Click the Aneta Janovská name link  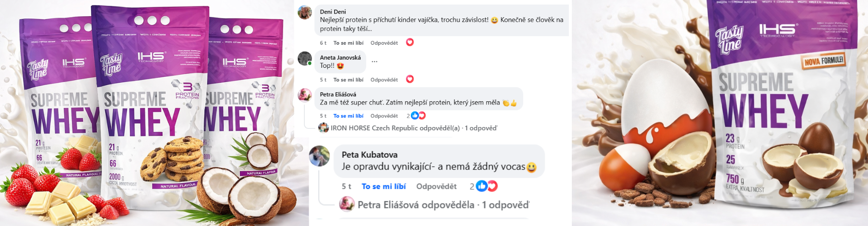(340, 57)
